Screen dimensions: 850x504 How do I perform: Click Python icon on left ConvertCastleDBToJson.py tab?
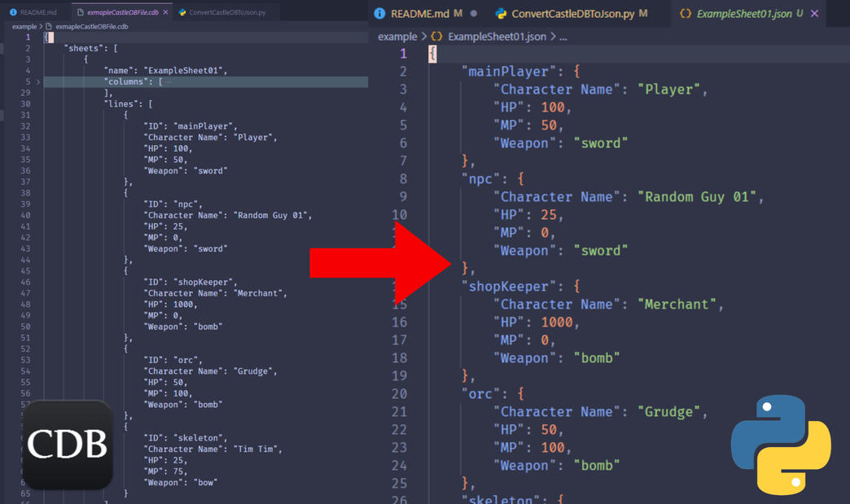(182, 13)
